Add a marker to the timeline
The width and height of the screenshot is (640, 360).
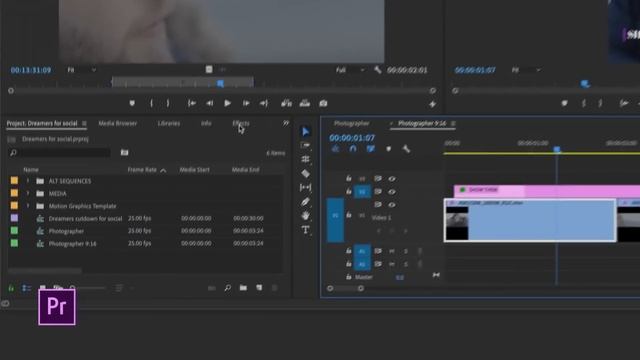click(x=388, y=149)
